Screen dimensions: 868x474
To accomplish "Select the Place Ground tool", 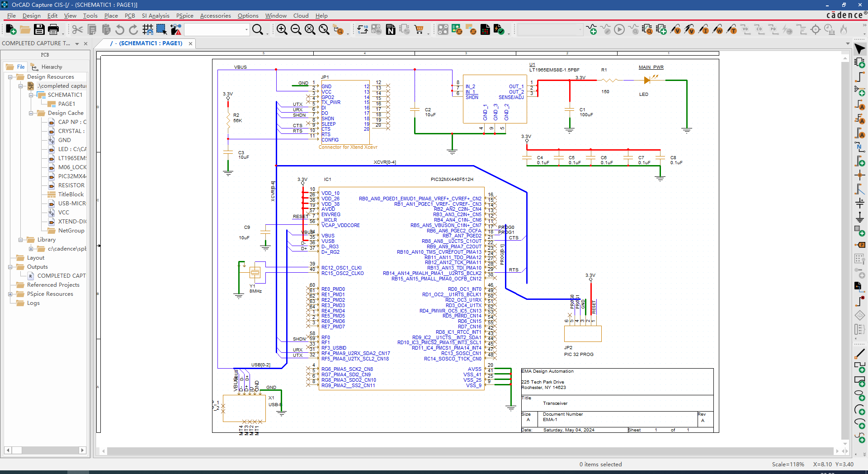I will point(859,217).
